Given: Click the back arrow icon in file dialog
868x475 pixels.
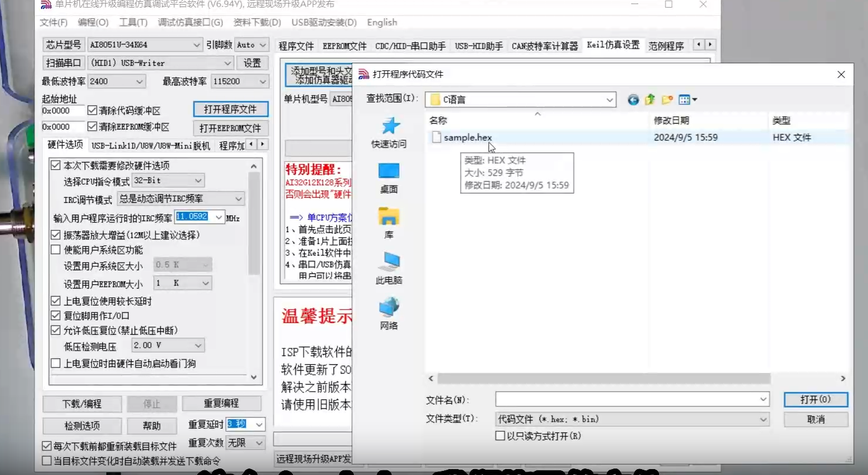Looking at the screenshot, I should click(633, 100).
